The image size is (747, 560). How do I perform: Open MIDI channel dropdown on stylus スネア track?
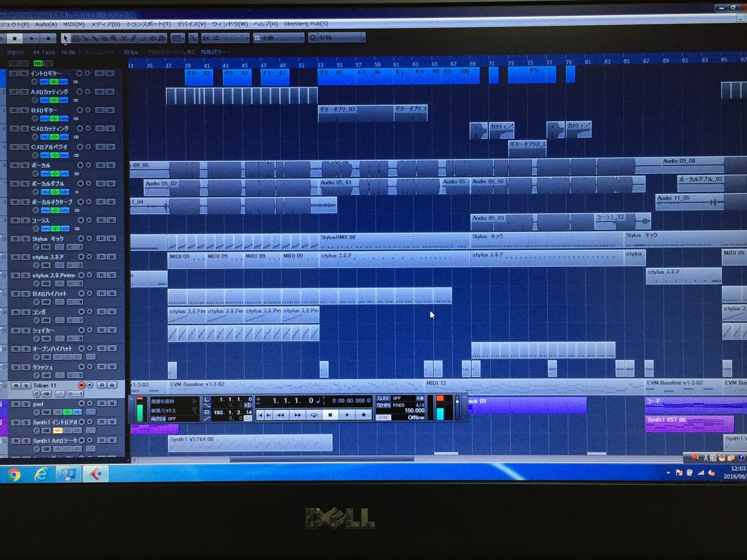75,265
